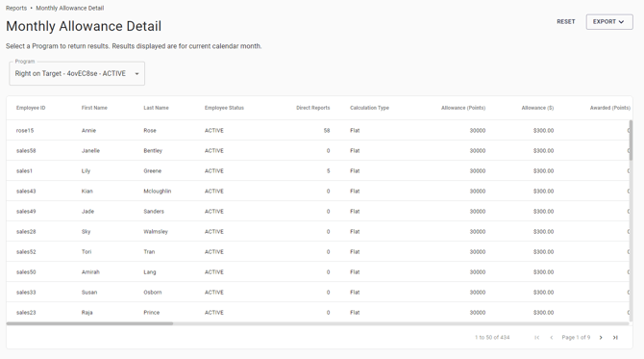Image resolution: width=644 pixels, height=359 pixels.
Task: Click first name Annie
Action: (88, 130)
